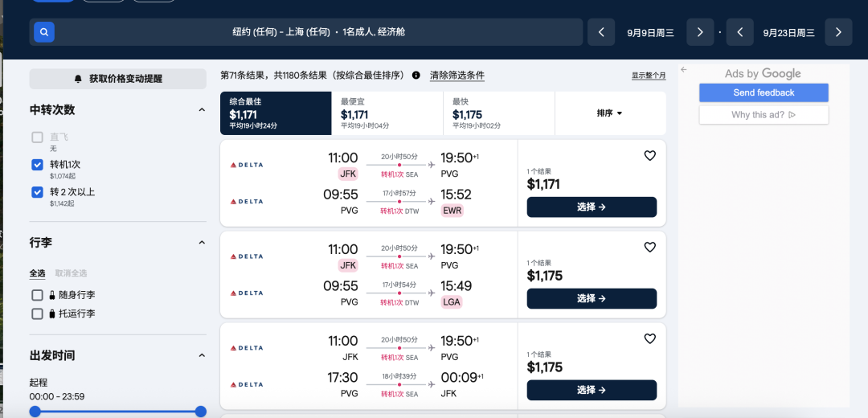Go to next departure date arrow
Image resolution: width=868 pixels, height=418 pixels.
coord(700,32)
